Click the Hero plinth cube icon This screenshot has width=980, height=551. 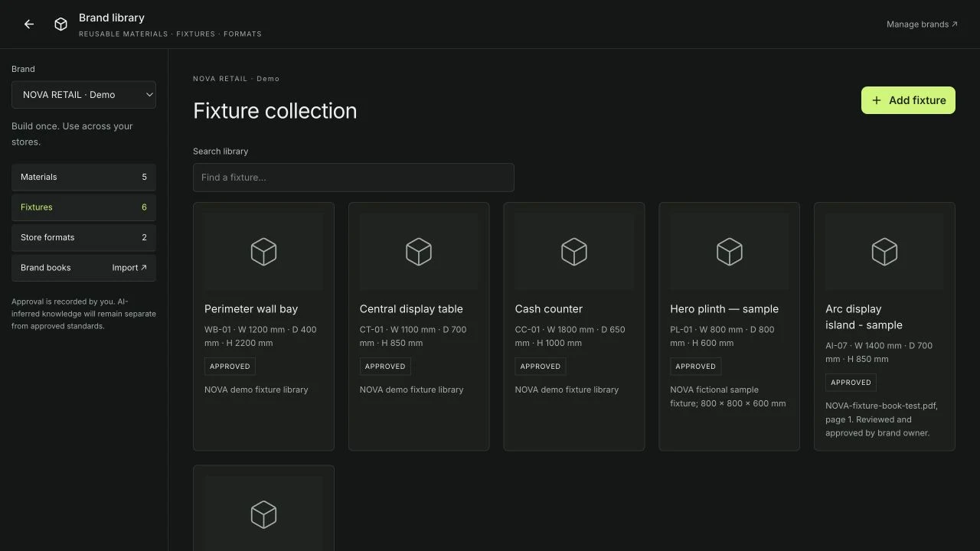click(730, 252)
